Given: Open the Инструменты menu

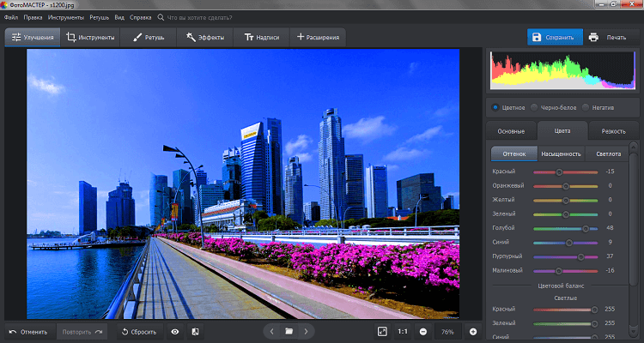Looking at the screenshot, I should click(66, 17).
